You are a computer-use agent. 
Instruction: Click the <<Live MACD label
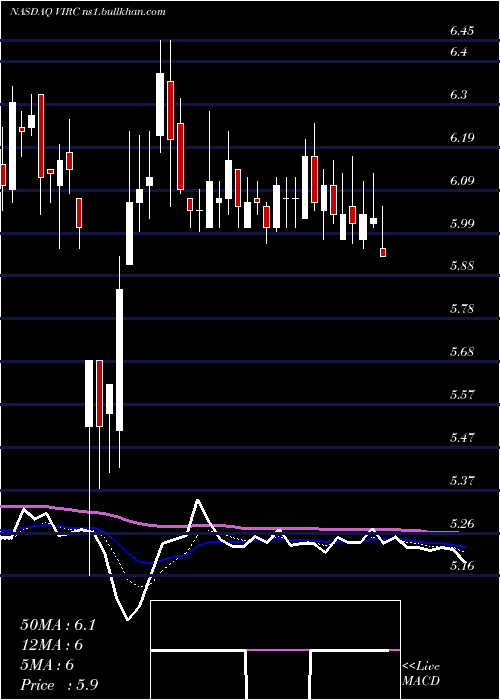tap(421, 674)
